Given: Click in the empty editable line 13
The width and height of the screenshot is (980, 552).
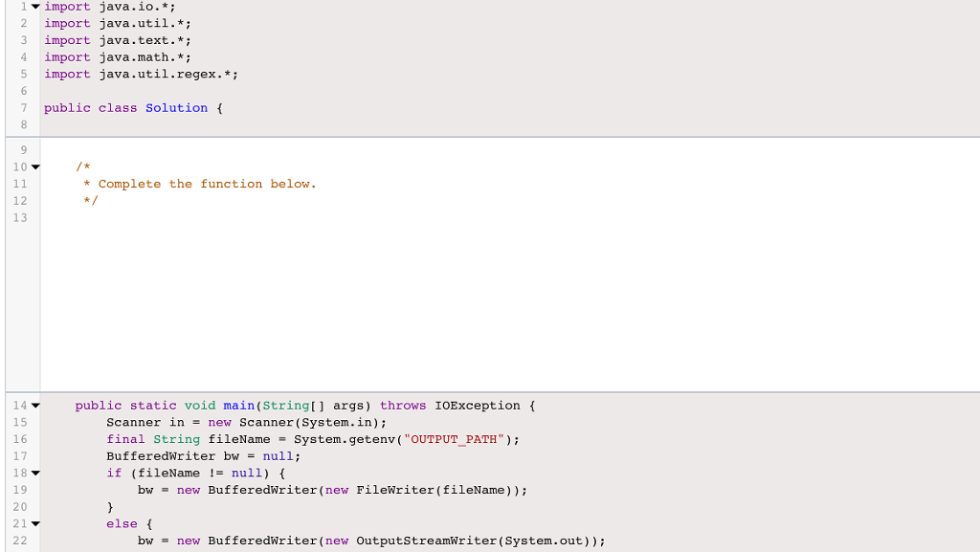Looking at the screenshot, I should [x=510, y=218].
